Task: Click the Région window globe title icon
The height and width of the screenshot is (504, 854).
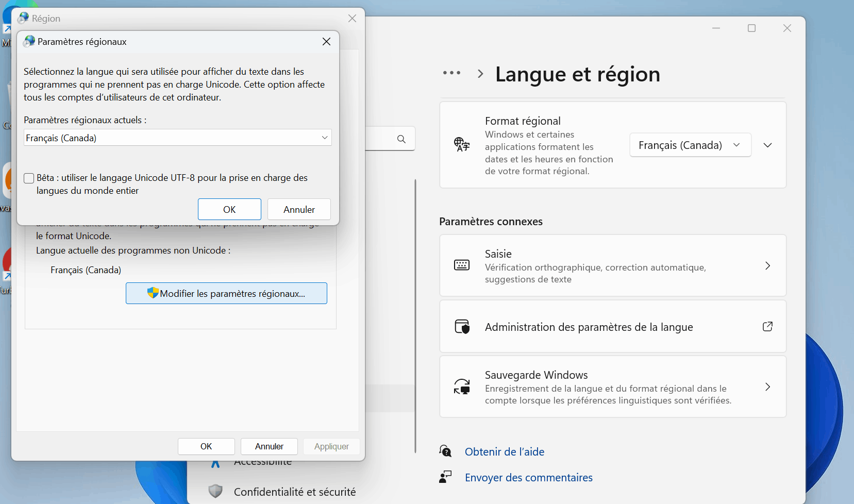Action: click(x=23, y=19)
